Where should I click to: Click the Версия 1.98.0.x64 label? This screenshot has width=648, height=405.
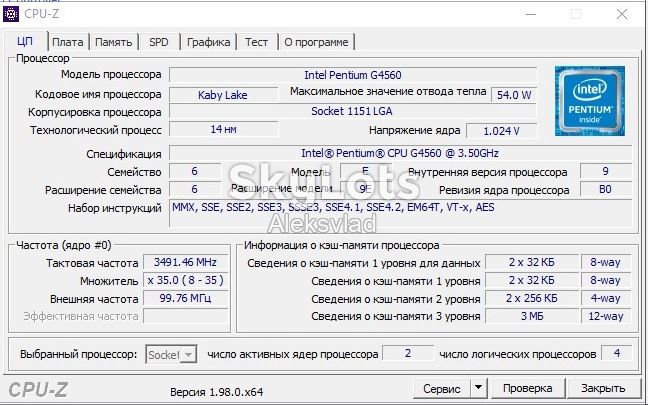217,392
